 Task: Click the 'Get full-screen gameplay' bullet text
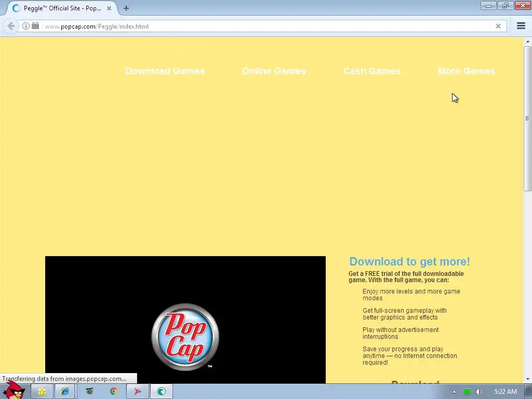(404, 314)
